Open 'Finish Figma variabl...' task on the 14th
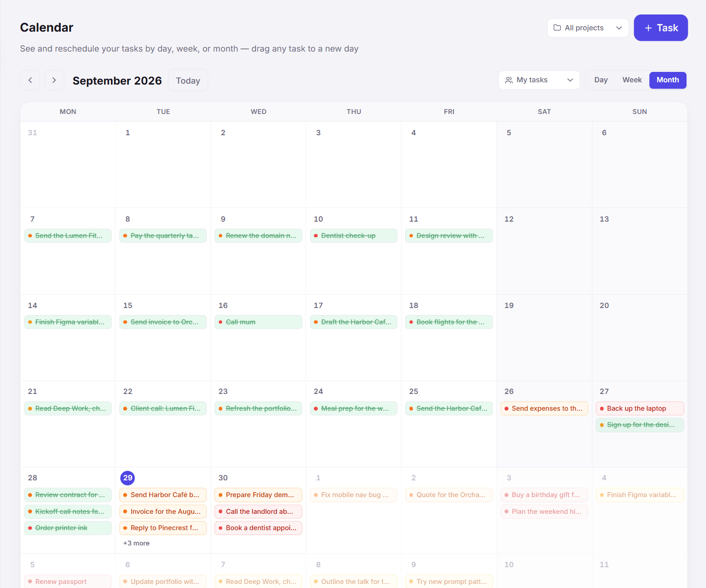 pos(68,322)
